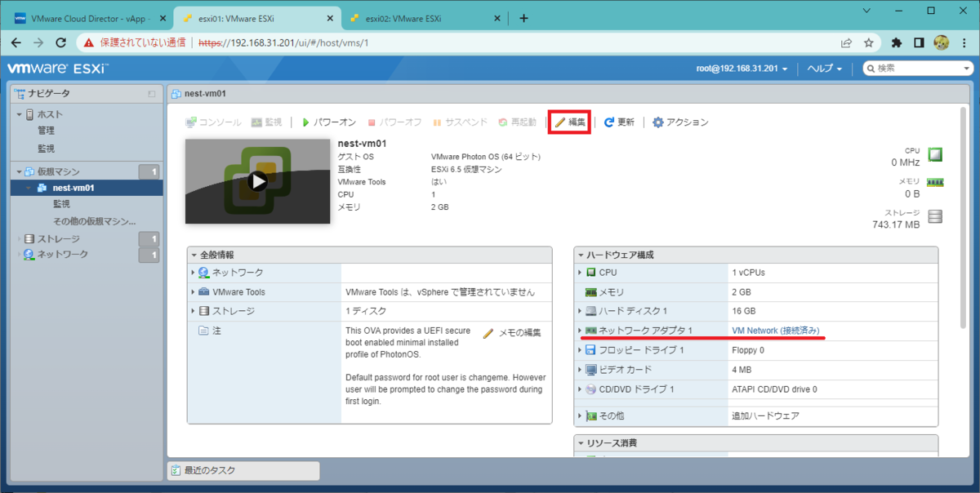Image resolution: width=980 pixels, height=493 pixels.
Task: Reload the browser page
Action: 61,42
